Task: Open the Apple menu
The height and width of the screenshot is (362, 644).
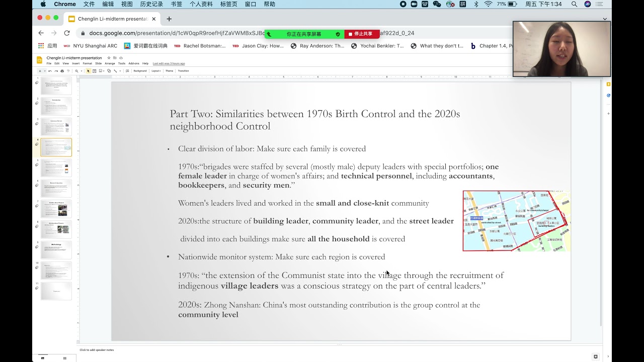Action: 43,4
